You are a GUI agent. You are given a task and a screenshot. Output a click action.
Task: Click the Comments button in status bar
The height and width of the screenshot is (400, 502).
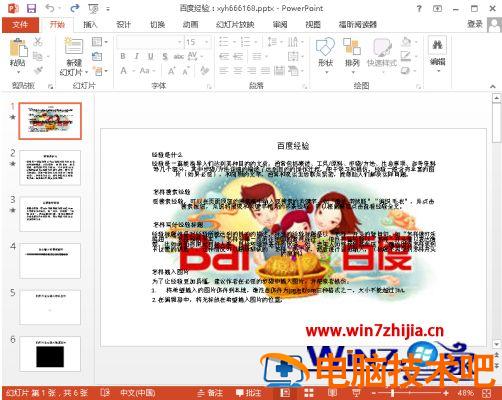tap(249, 393)
